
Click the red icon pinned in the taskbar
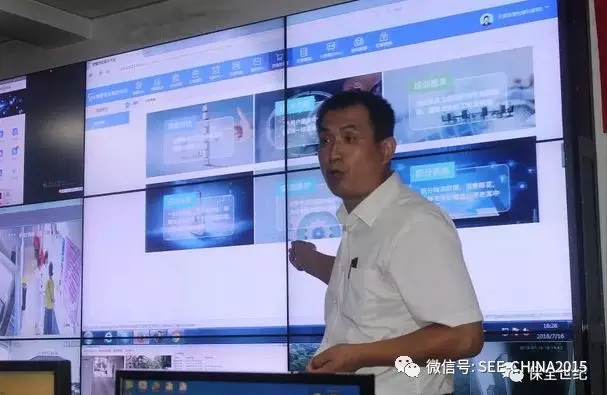pyautogui.click(x=140, y=337)
